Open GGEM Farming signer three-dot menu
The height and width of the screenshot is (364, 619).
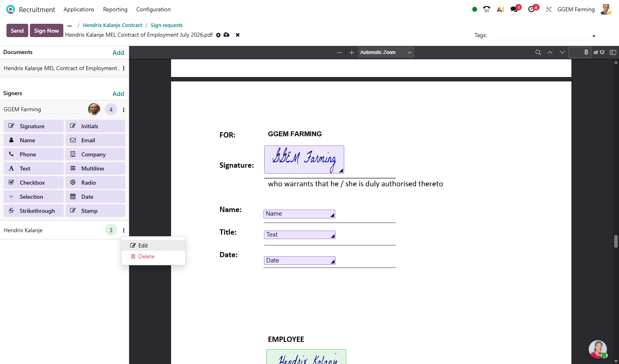[123, 110]
